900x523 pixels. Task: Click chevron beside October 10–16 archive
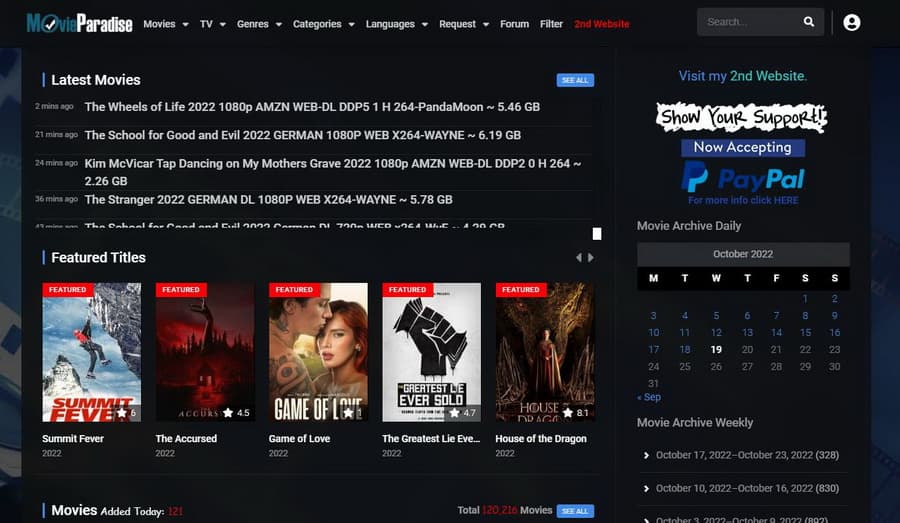[x=646, y=489]
